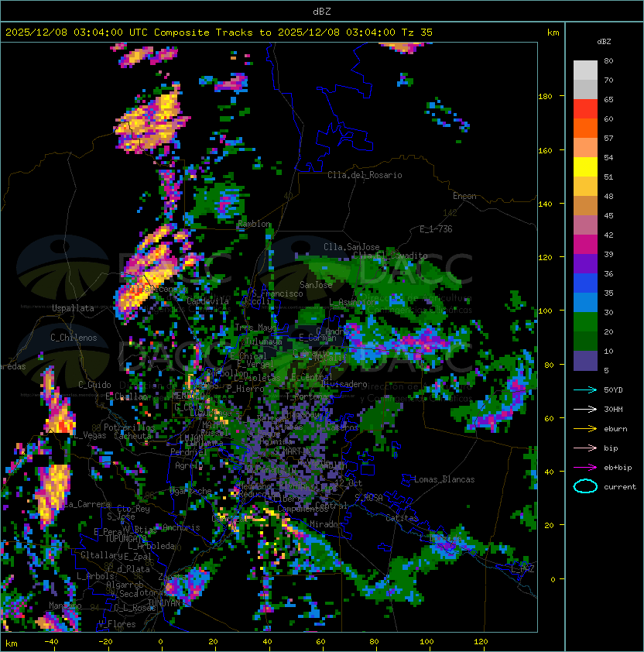Screen dimensions: 644x652
Task: Click the '-20' tick label on bottom axis
Action: pos(105,642)
